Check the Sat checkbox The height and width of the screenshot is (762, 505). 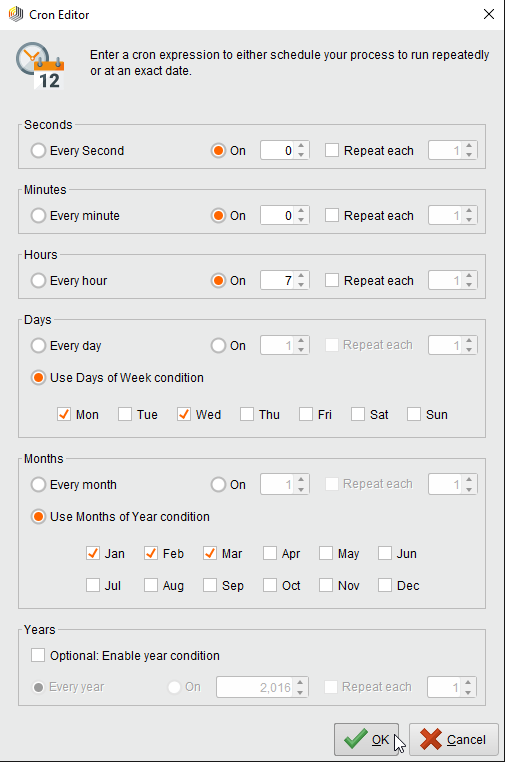coord(358,415)
